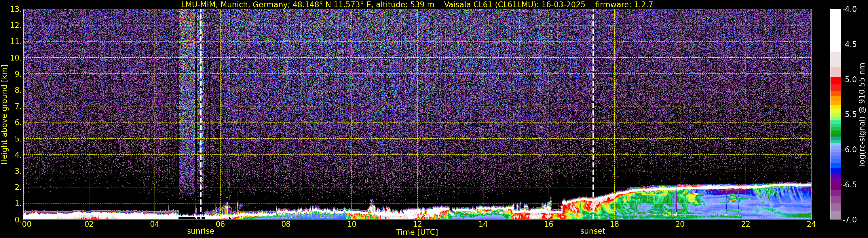Click time axis tick '04'
Viewport: 868px width, 238px height.
coord(155,224)
